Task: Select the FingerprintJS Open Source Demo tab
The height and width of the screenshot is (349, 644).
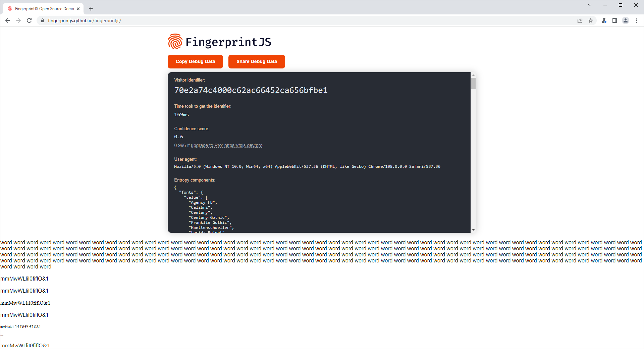Action: point(44,8)
